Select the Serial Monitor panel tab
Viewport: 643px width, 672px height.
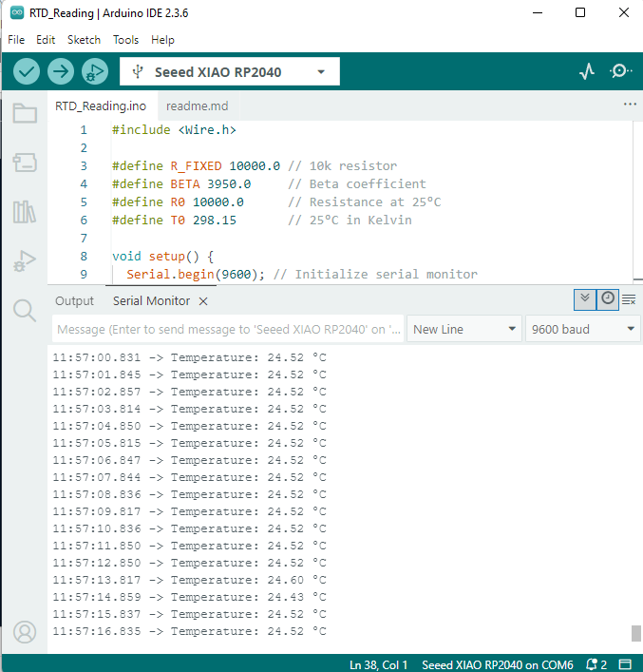[x=151, y=301]
